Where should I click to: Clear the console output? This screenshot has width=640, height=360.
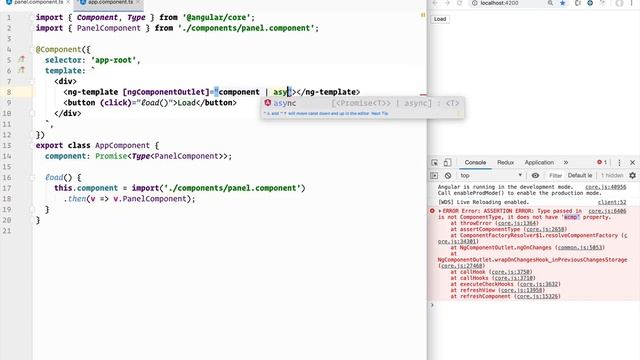pyautogui.click(x=448, y=176)
